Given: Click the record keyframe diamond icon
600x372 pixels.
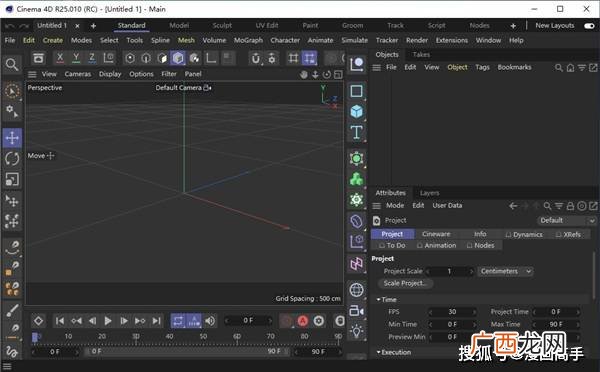Looking at the screenshot, I should tap(38, 321).
